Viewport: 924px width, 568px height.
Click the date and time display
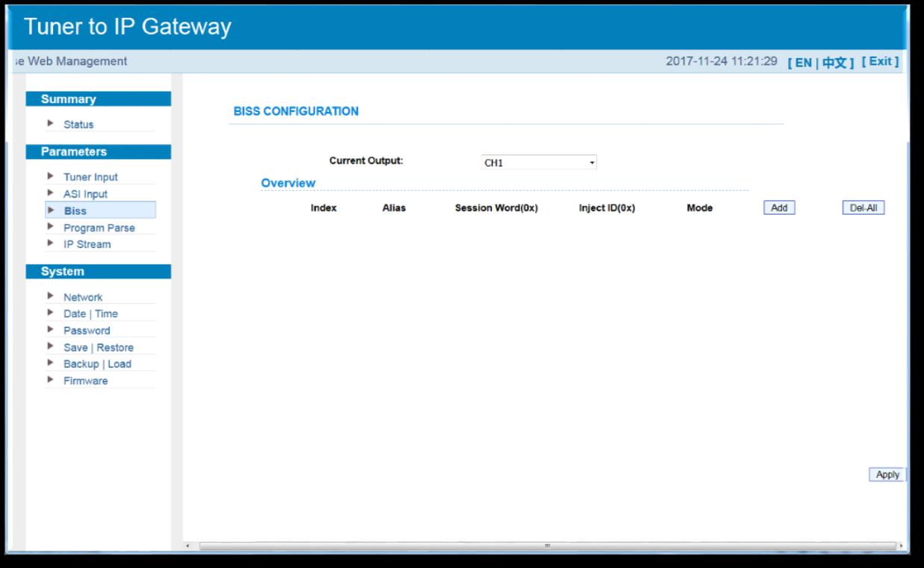[x=722, y=61]
